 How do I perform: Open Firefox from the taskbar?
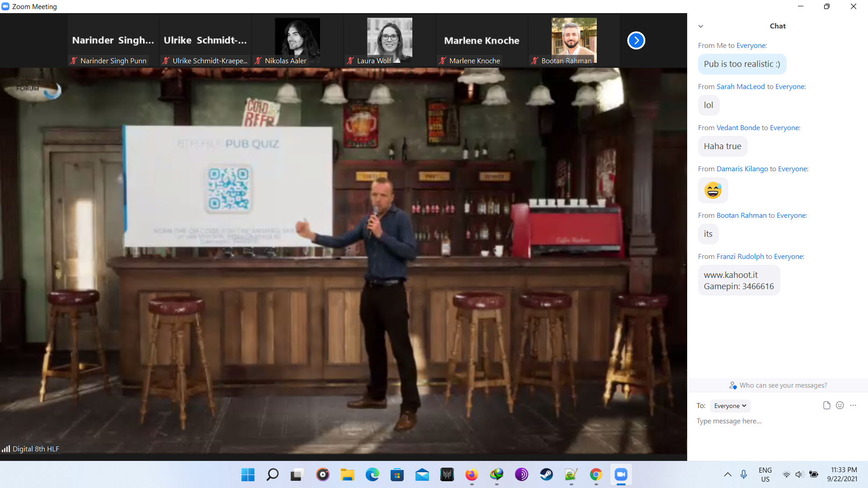472,474
